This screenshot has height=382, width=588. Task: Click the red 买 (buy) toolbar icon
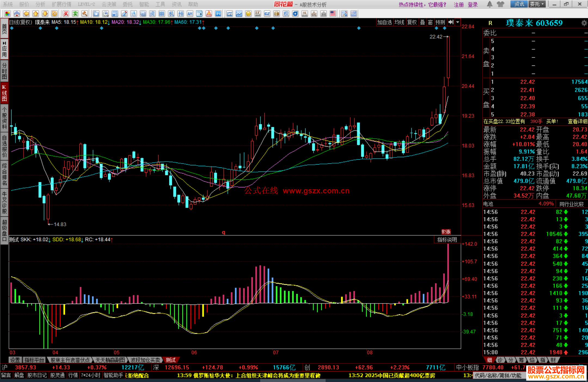[66, 14]
